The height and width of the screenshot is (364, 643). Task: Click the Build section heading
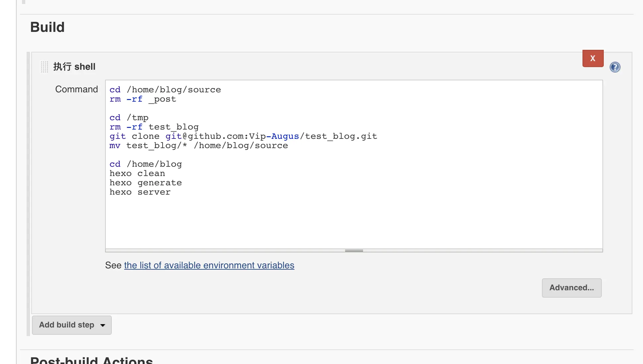(48, 27)
